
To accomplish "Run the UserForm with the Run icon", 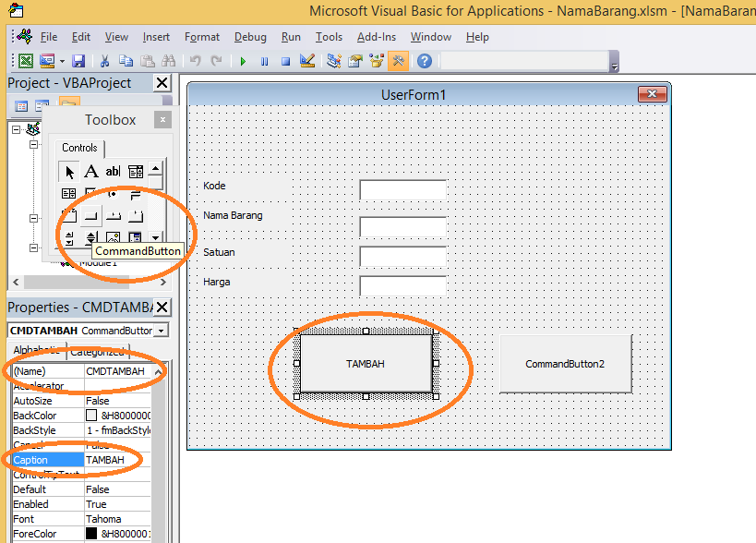I will [241, 61].
